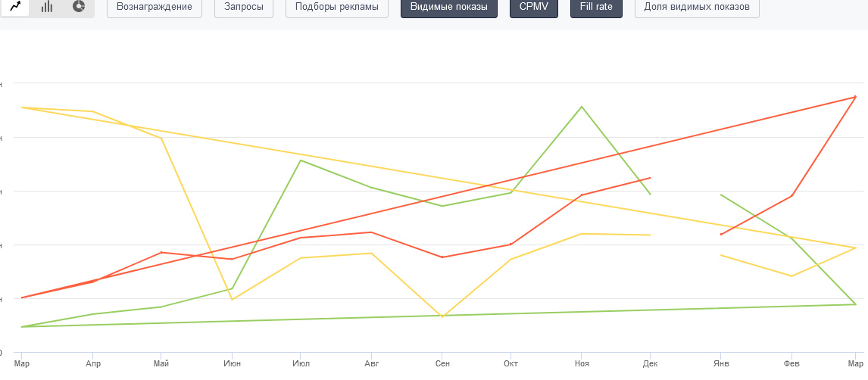Click the yellow line low point at Сен

tap(442, 316)
